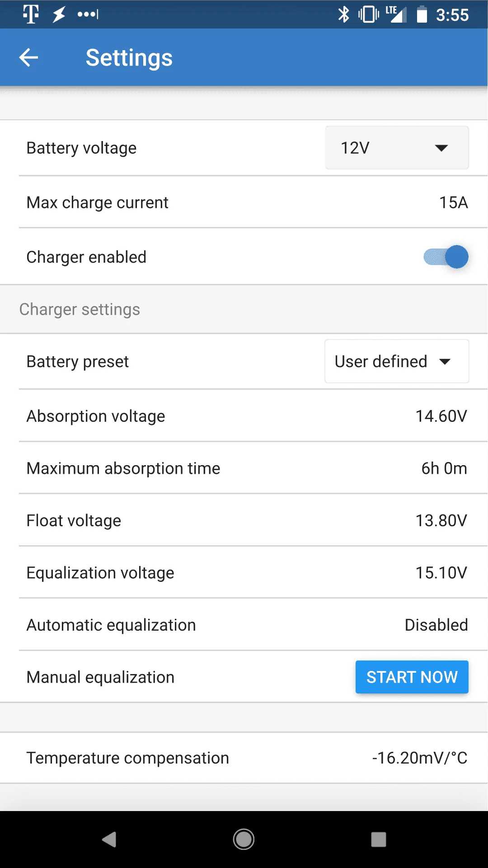488x868 pixels.
Task: Tap the battery icon in status bar
Action: [x=422, y=14]
